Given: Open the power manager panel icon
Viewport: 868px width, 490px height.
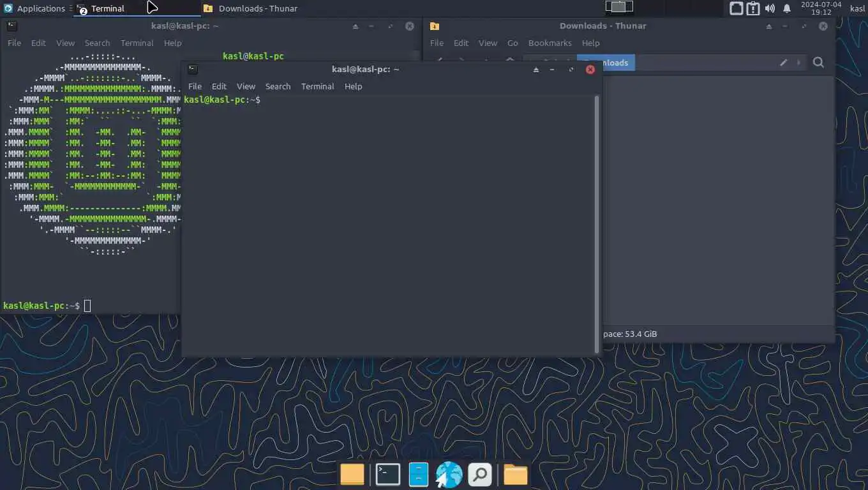Looking at the screenshot, I should 736,8.
